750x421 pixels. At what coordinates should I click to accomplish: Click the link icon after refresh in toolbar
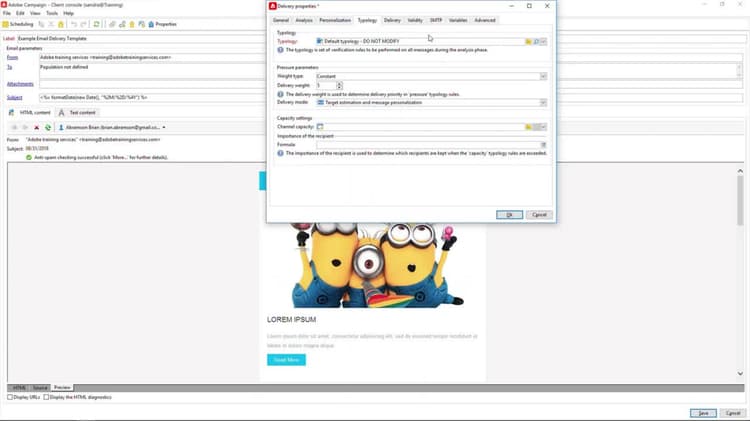[x=112, y=24]
